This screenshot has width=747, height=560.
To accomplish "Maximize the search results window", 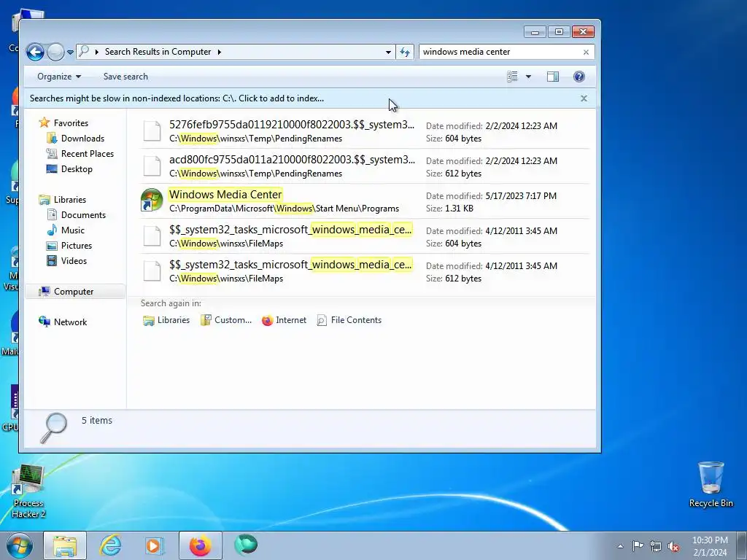I will [x=559, y=32].
